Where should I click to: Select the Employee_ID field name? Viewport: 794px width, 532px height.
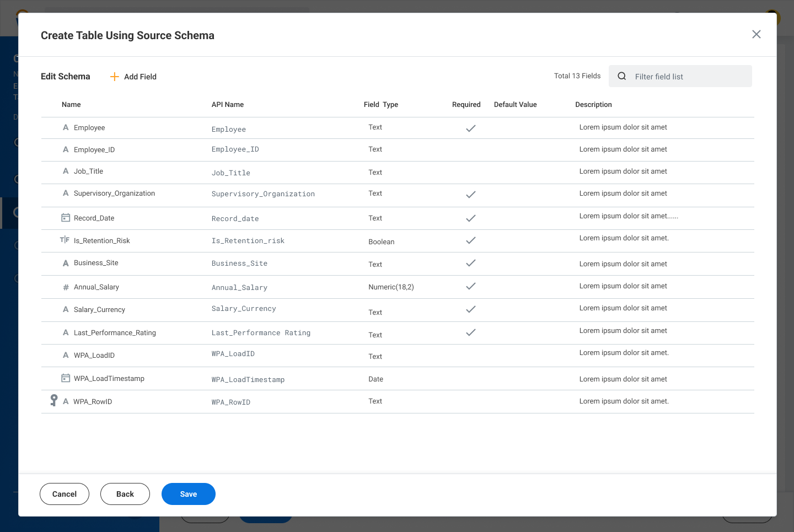pyautogui.click(x=94, y=149)
